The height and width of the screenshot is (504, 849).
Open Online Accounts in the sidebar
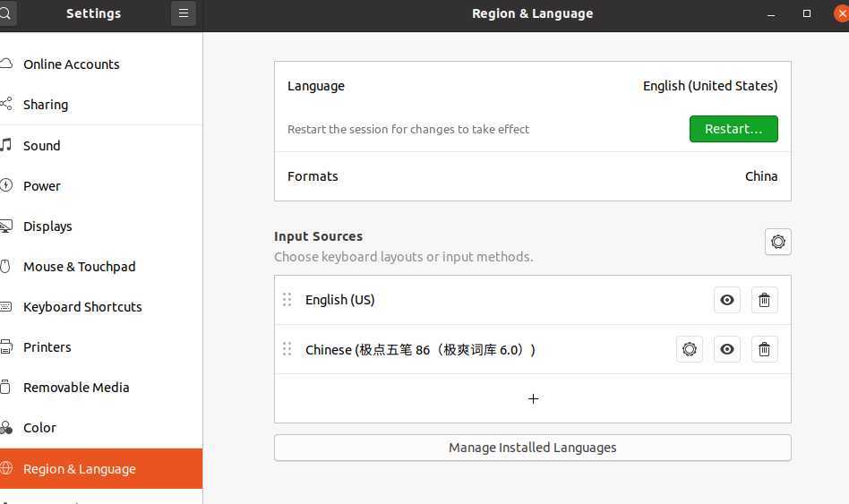(x=72, y=64)
